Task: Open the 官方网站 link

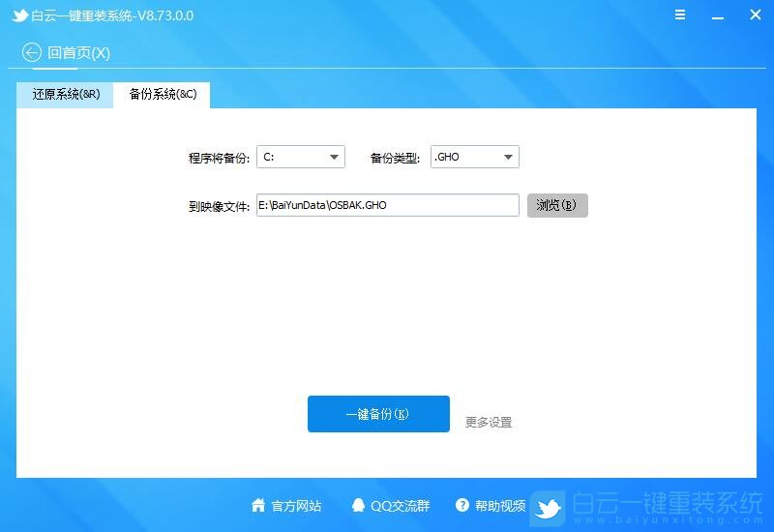Action: [296, 506]
